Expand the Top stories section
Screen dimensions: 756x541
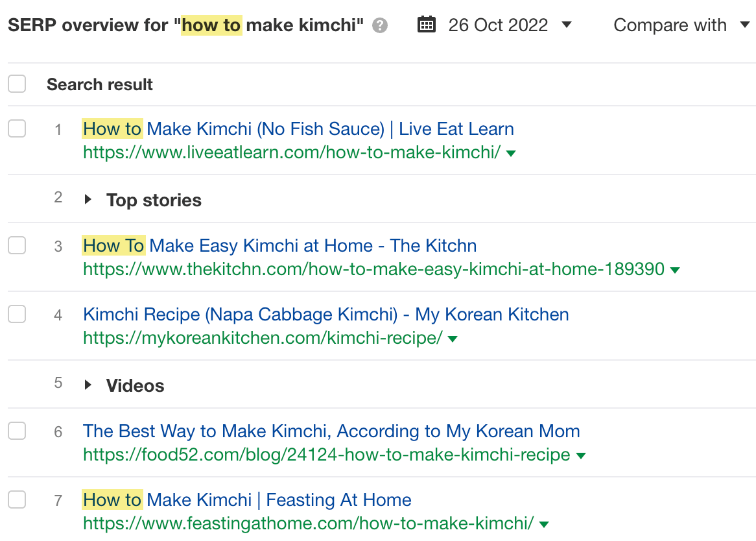click(88, 199)
